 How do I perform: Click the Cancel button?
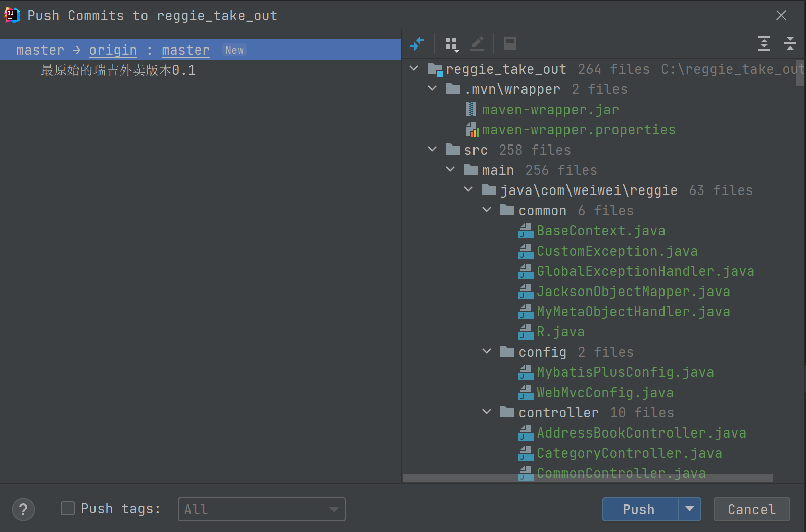[752, 509]
